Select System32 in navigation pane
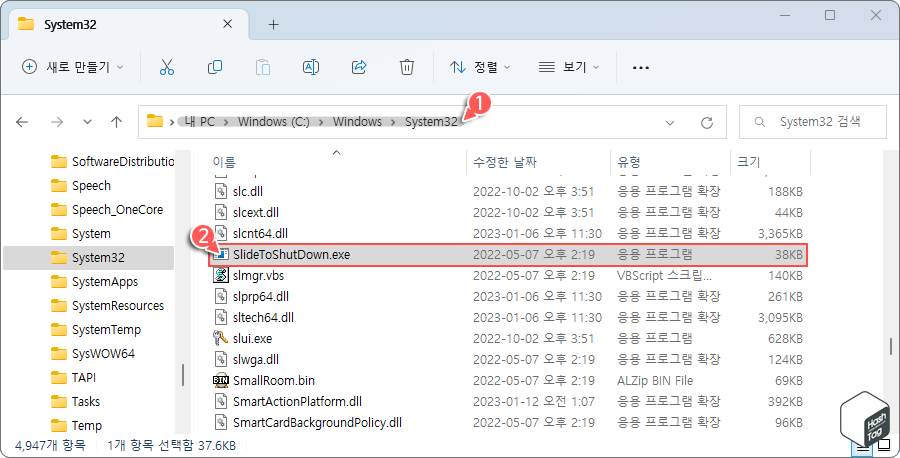 coord(88,258)
